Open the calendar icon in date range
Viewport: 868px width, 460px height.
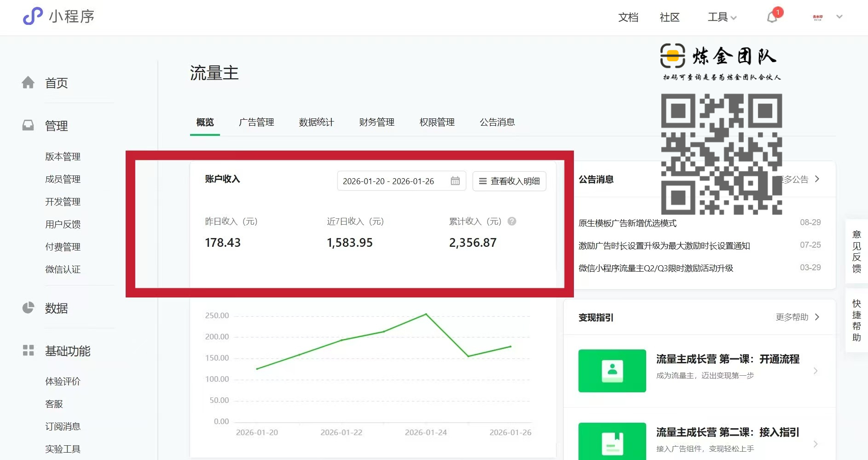[455, 181]
